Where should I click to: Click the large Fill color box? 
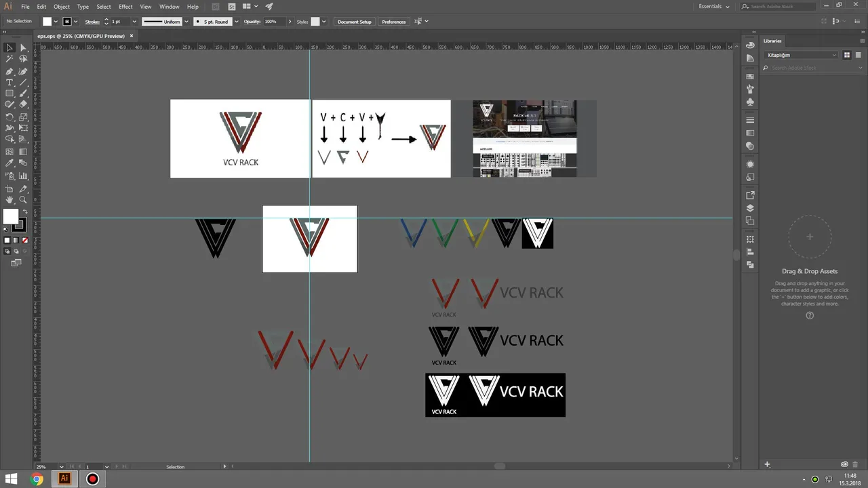(x=11, y=217)
